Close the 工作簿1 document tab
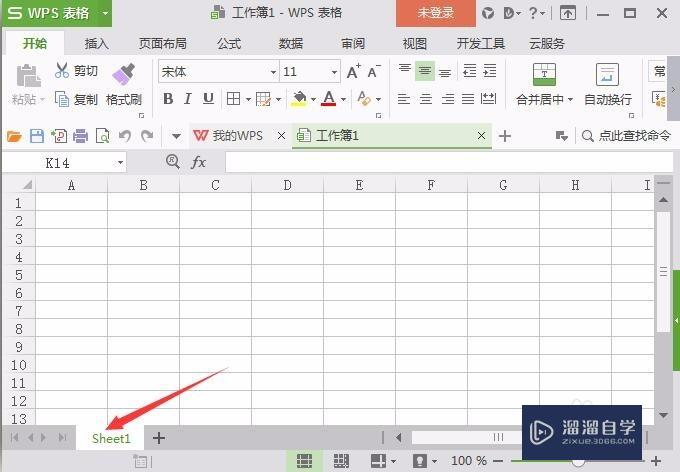The image size is (680, 472). point(481,136)
